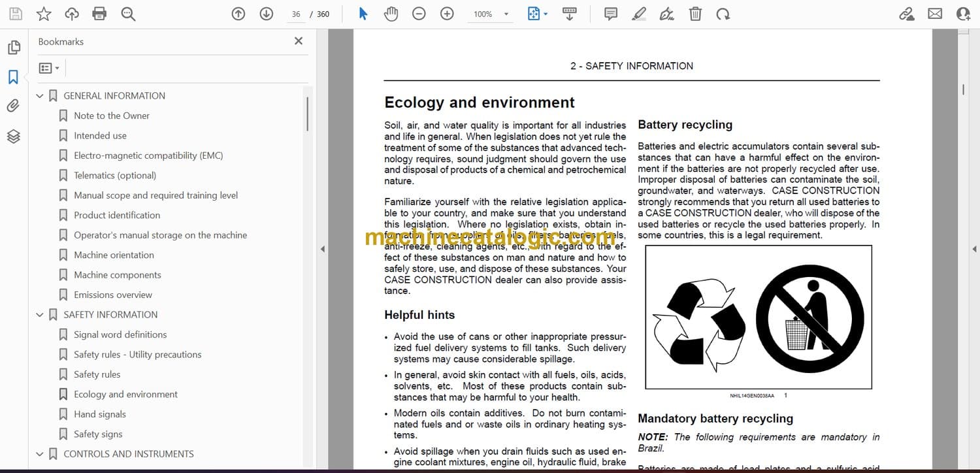Open the Ecology and environment bookmark
980x473 pixels.
coord(125,395)
